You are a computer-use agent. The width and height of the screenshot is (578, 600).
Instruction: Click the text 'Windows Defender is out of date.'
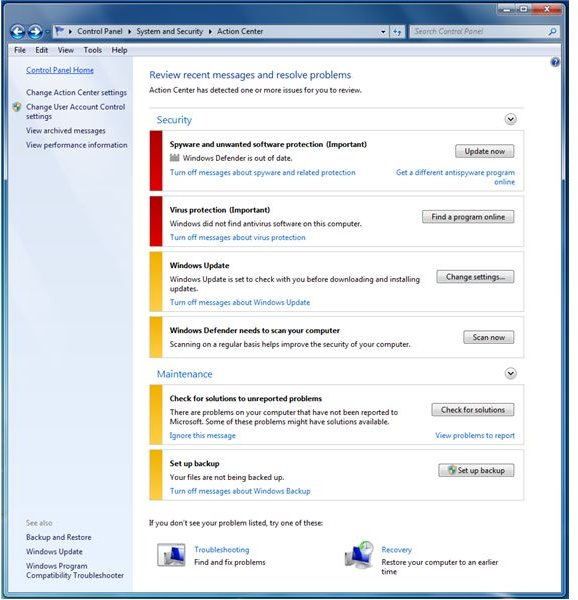tap(237, 158)
